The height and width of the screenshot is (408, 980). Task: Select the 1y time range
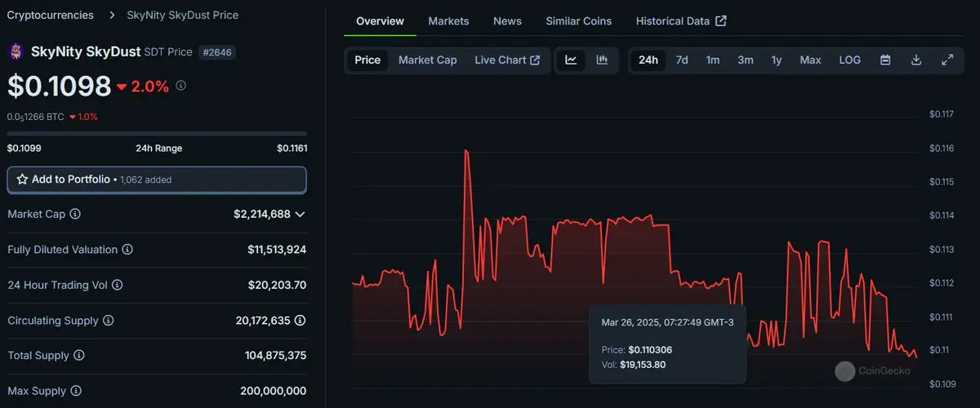pos(777,60)
